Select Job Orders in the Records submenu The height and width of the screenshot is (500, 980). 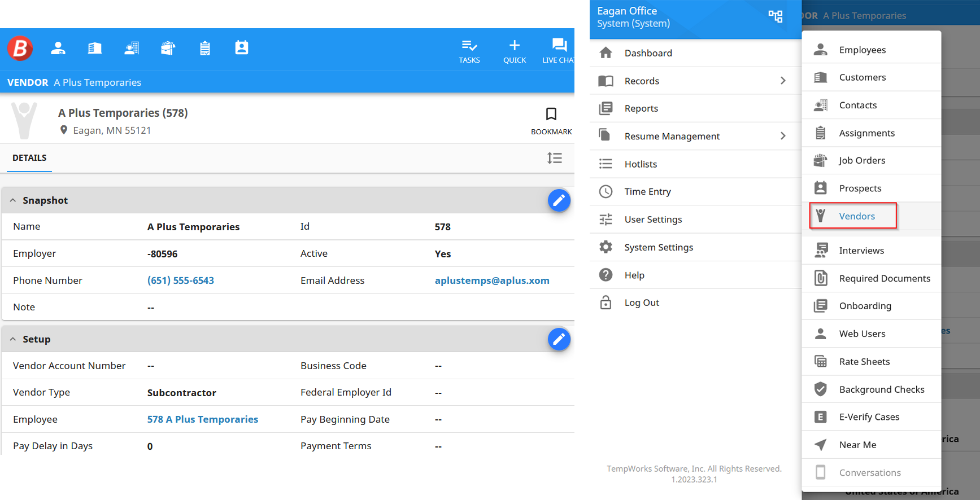(x=872, y=160)
